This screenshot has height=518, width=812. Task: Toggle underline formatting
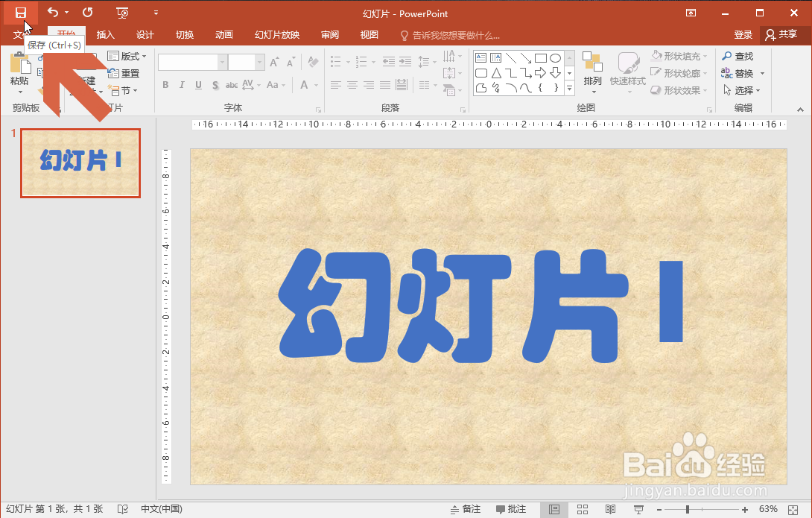click(198, 85)
